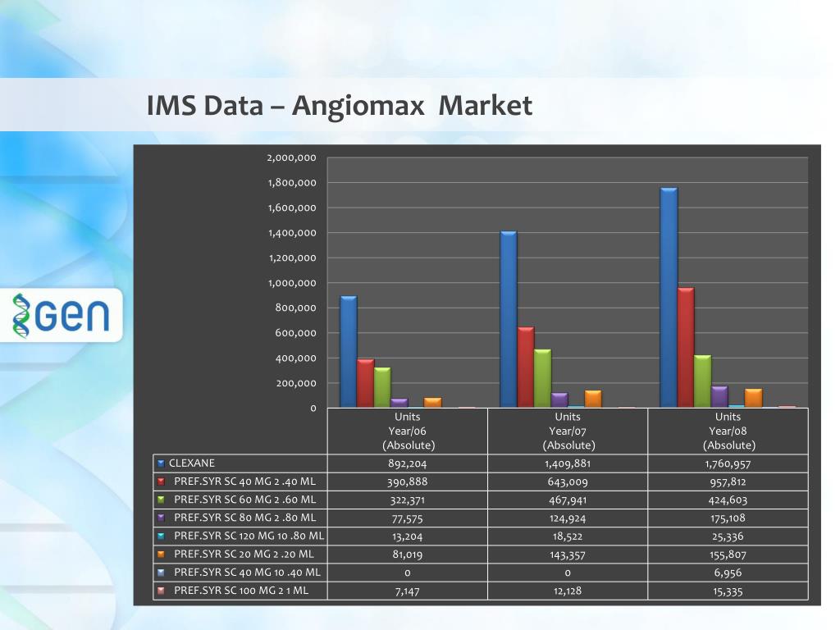Click the cell value 6,956
Viewport: 840px width, 630px height.
(728, 573)
